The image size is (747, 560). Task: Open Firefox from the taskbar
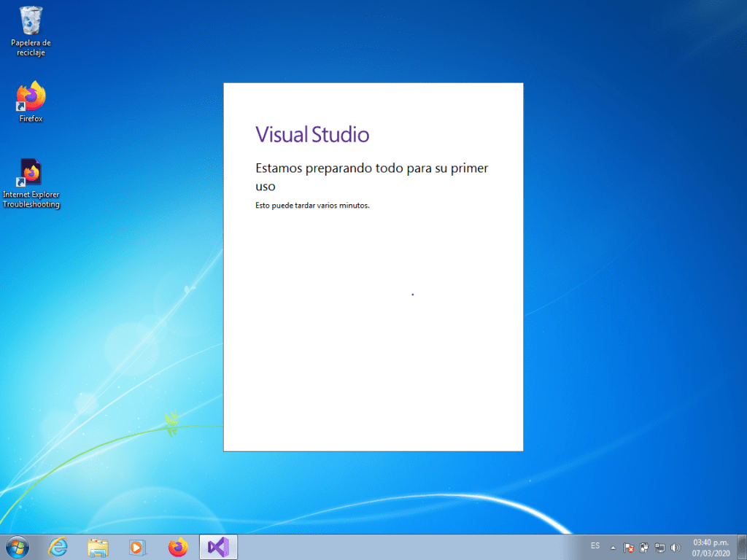pyautogui.click(x=178, y=547)
